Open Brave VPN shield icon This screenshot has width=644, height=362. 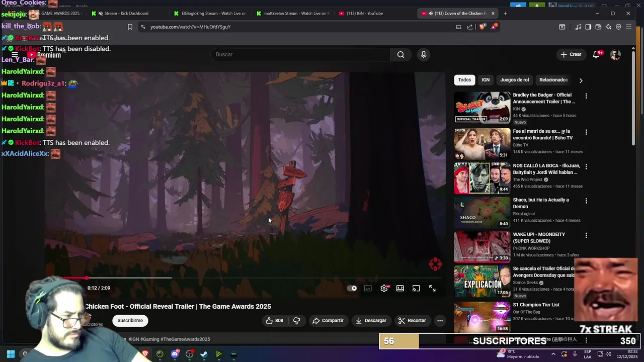coord(618,27)
